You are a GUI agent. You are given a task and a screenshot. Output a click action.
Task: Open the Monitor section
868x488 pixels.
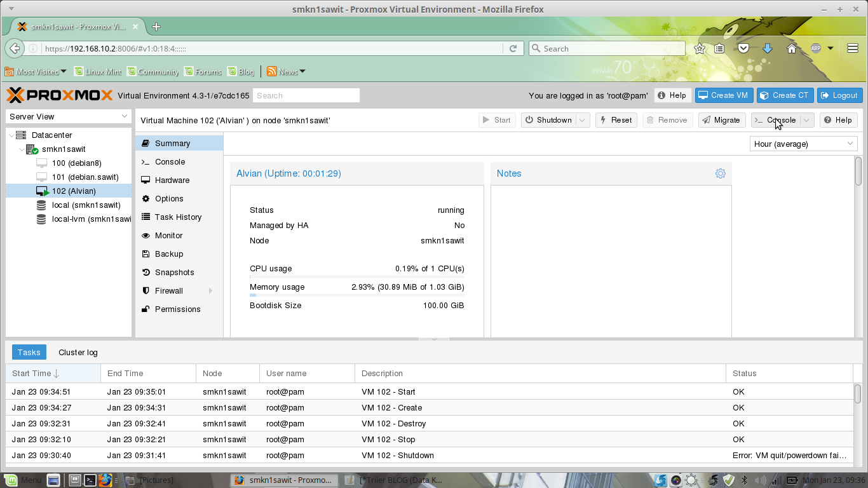tap(179, 236)
